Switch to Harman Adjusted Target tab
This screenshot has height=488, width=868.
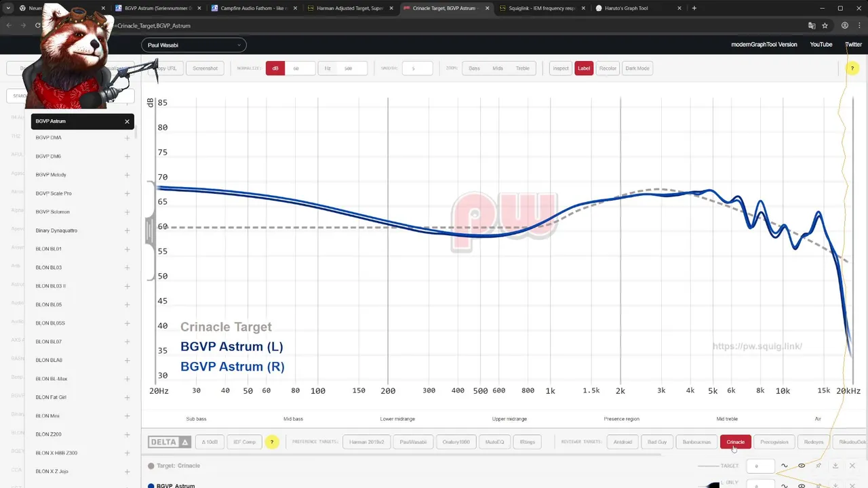coord(350,8)
